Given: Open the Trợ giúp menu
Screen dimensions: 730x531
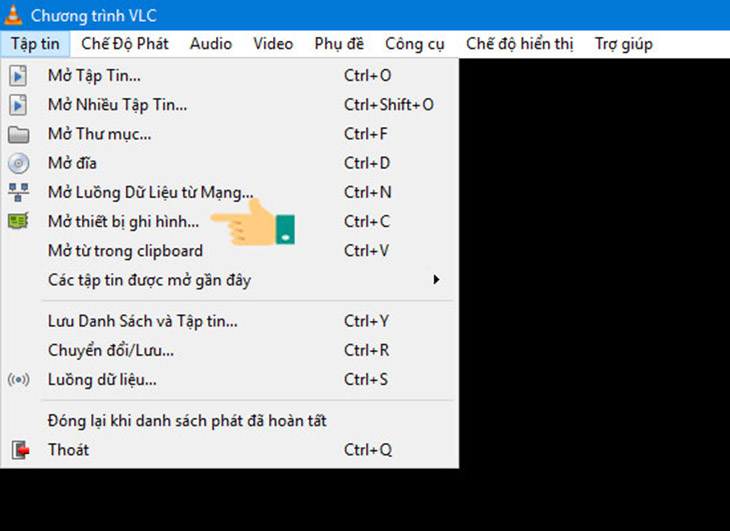Looking at the screenshot, I should 624,44.
